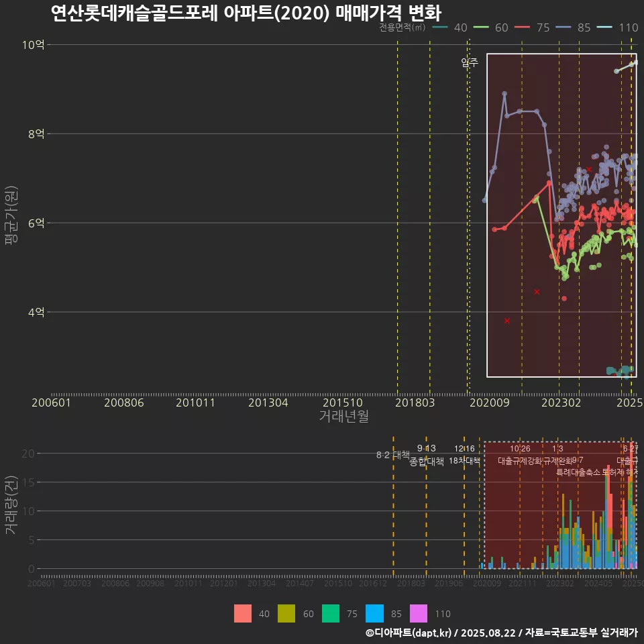
Task: Click the 10 label on volume axis
Action: pos(28,511)
